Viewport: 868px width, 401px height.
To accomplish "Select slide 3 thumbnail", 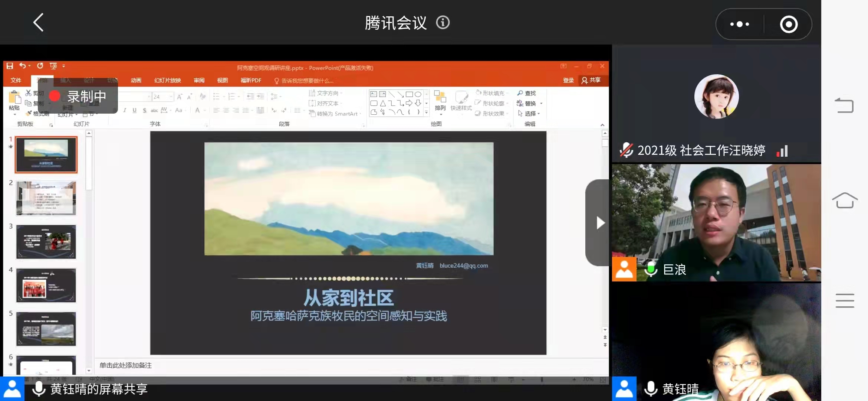I will click(x=46, y=242).
